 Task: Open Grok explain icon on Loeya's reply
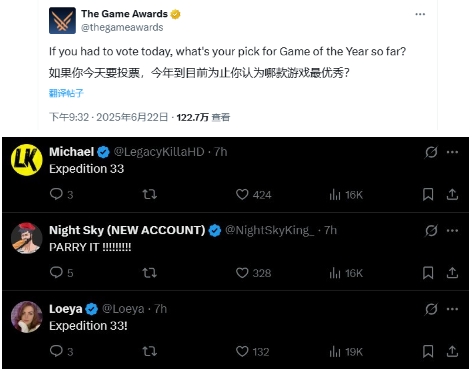(x=431, y=309)
